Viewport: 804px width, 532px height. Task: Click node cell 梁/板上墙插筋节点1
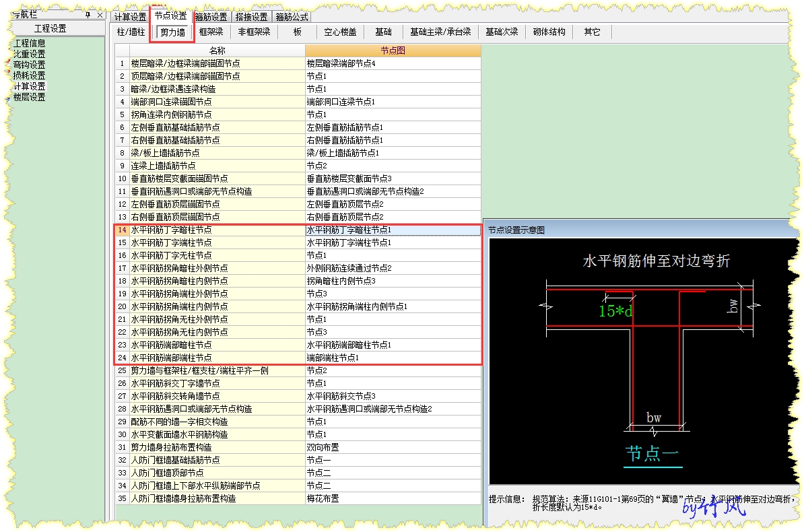[x=393, y=153]
